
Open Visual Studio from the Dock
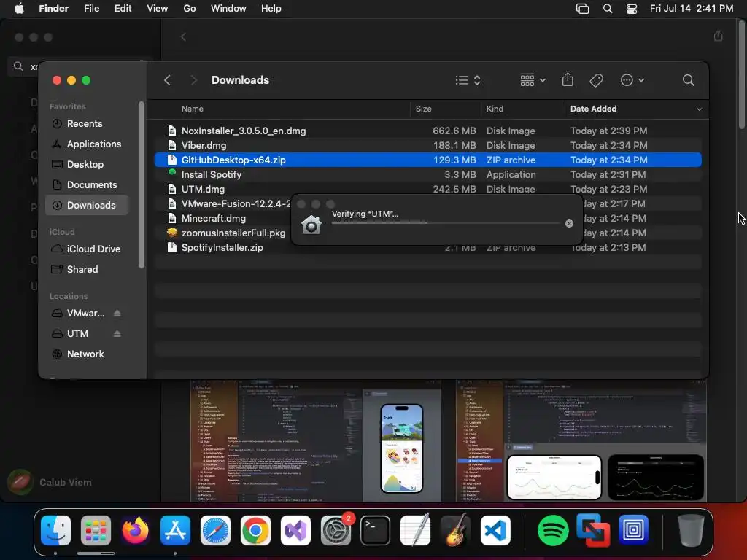coord(295,530)
